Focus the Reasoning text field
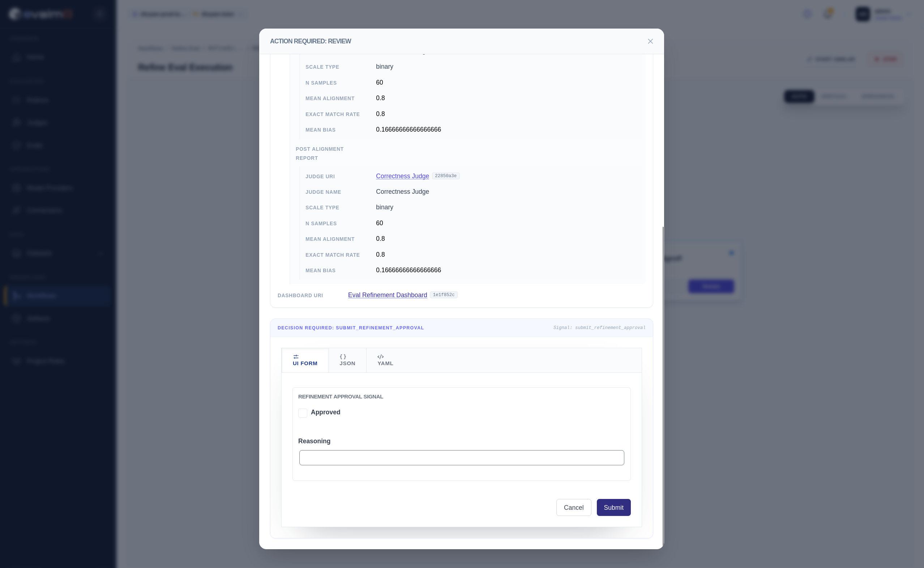This screenshot has height=568, width=924. coord(461,458)
